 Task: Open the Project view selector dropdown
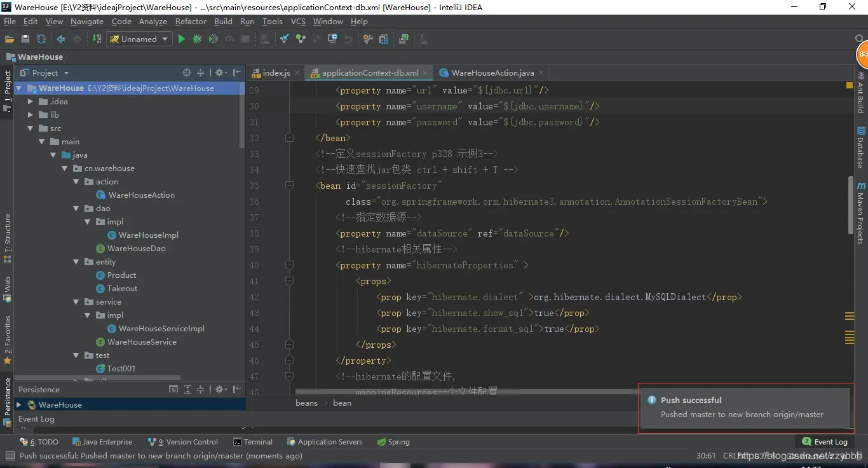(x=66, y=73)
